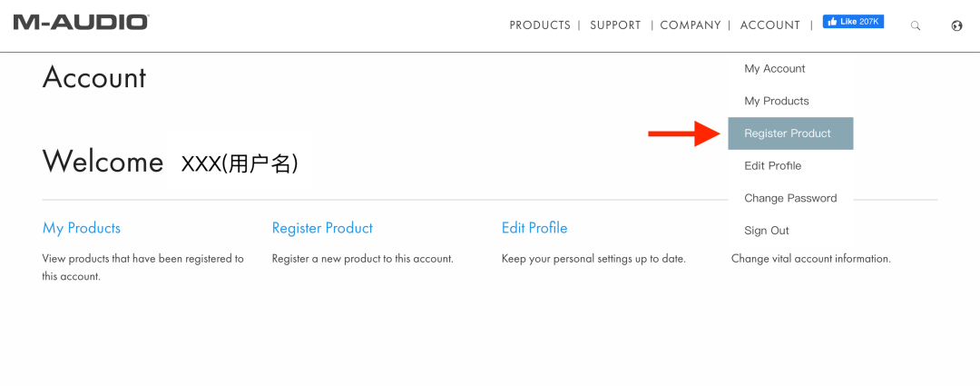Click the globe region selector icon

tap(957, 25)
